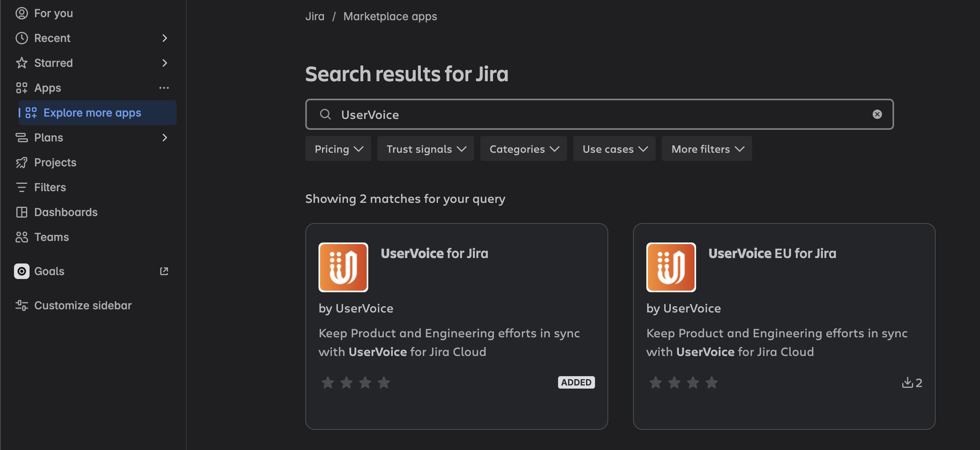Image resolution: width=980 pixels, height=450 pixels.
Task: Open the For you section
Action: (x=53, y=13)
